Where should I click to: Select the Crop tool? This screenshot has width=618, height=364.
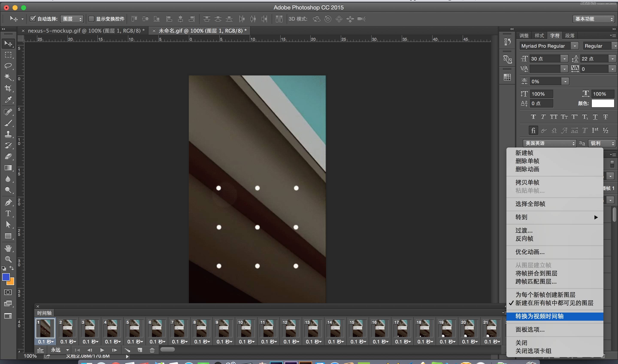point(8,88)
